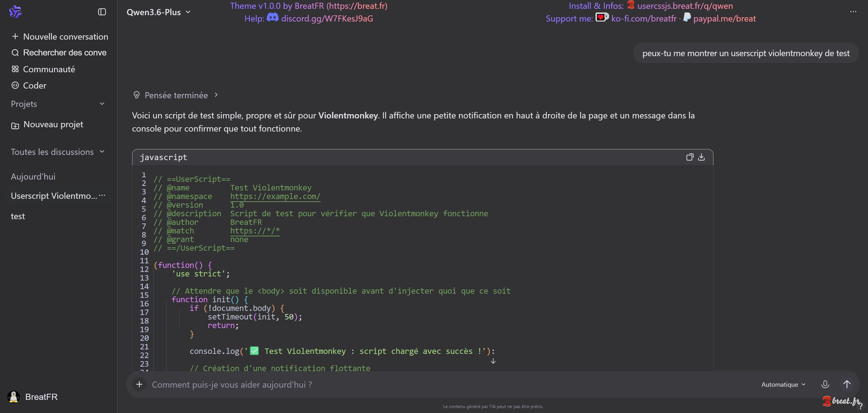
Task: Click the user message bubble
Action: tap(746, 53)
